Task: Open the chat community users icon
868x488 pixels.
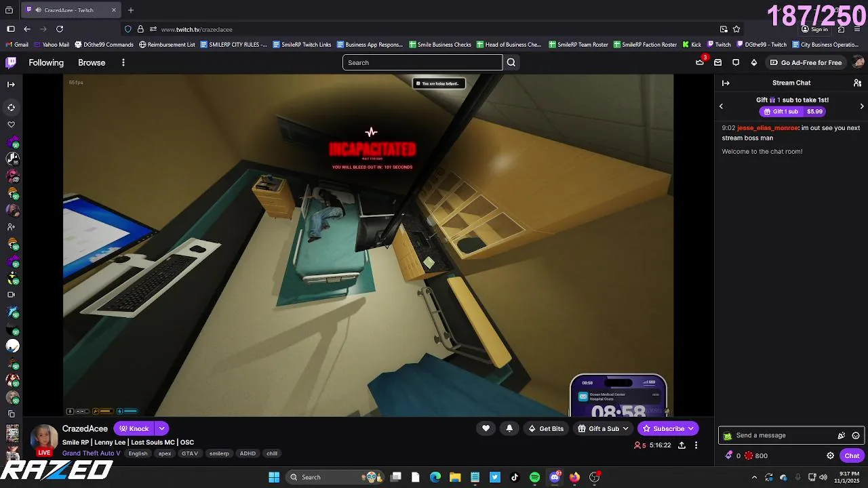Action: click(857, 83)
